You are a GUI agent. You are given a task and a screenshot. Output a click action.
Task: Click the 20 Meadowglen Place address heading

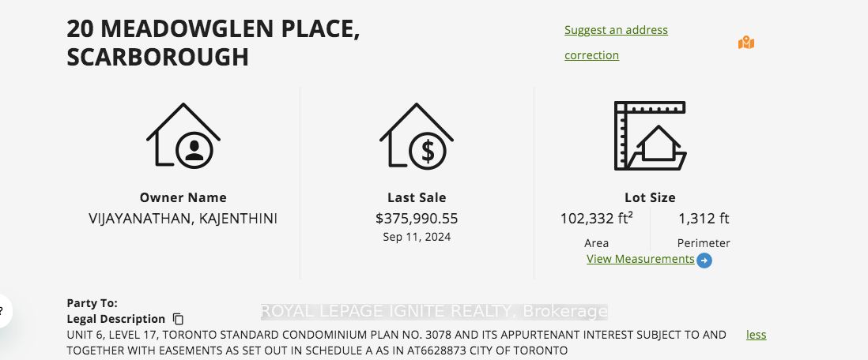click(213, 43)
